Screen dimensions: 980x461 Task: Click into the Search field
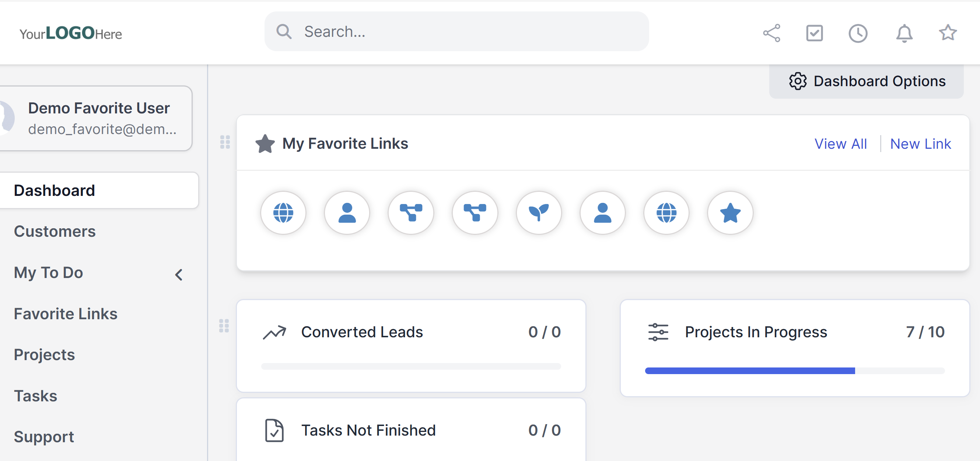click(x=456, y=32)
